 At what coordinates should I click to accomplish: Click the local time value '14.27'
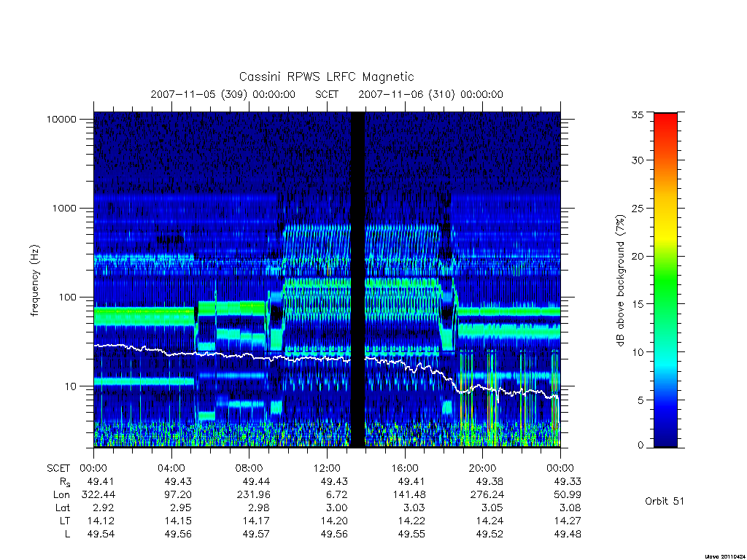568,521
